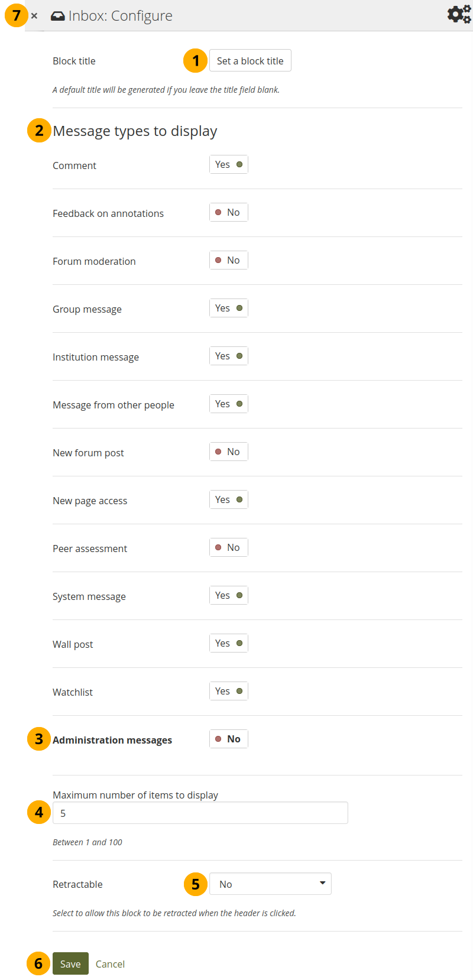The height and width of the screenshot is (980, 473).
Task: Click the inbox tray icon in header
Action: 58,16
